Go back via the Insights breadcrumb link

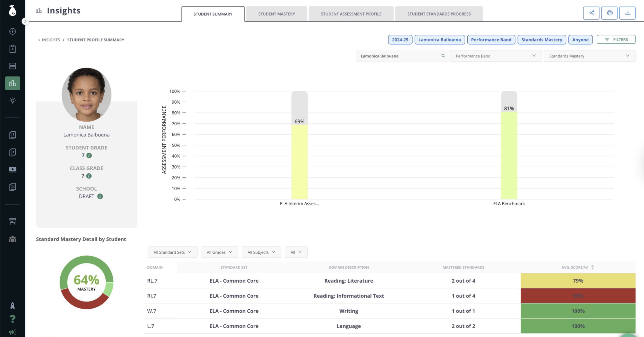(50, 40)
